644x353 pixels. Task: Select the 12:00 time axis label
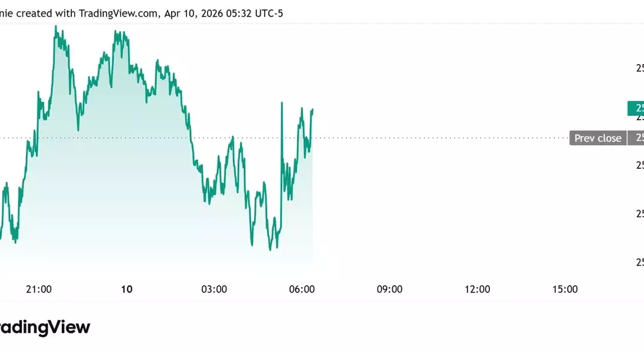[x=477, y=289]
